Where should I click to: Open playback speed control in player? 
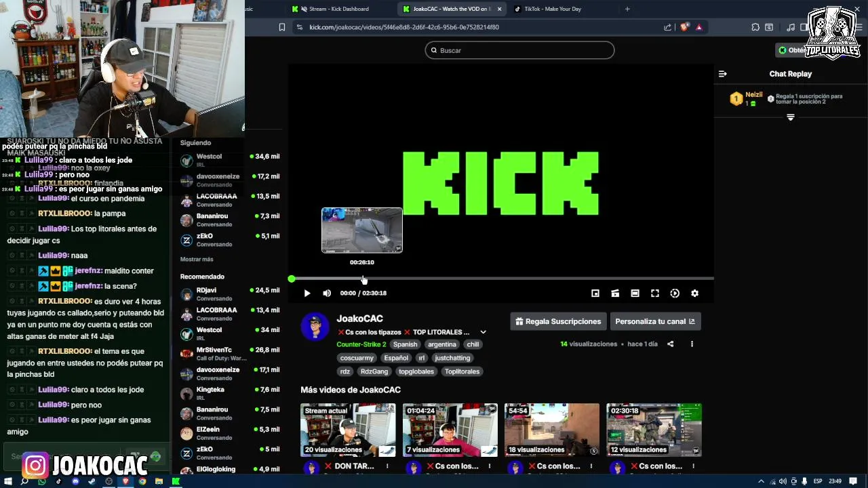tap(675, 293)
